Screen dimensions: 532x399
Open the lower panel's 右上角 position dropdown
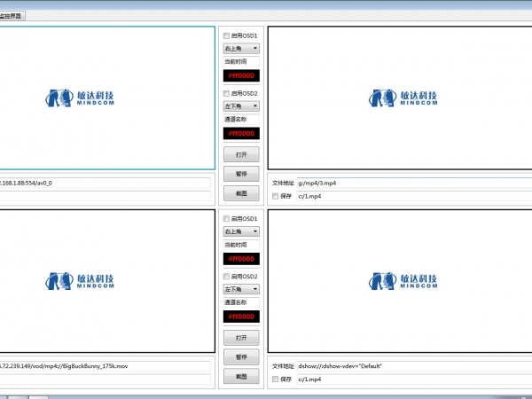241,231
